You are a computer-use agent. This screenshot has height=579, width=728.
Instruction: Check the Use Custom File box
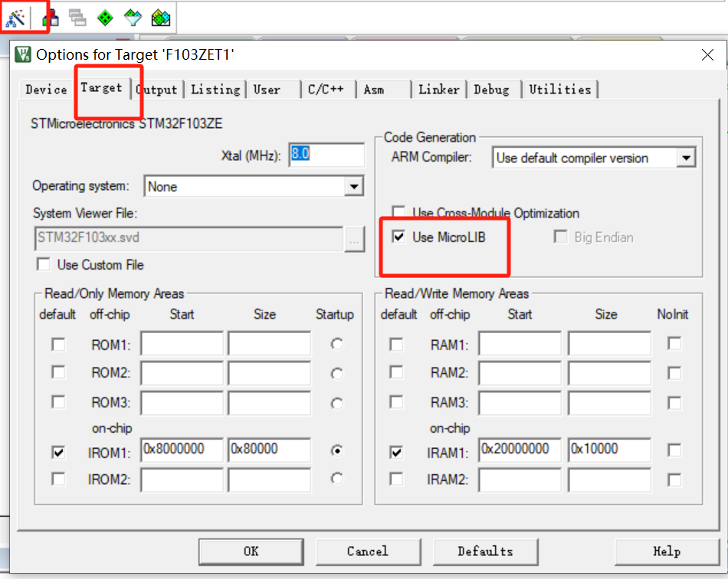tap(43, 265)
